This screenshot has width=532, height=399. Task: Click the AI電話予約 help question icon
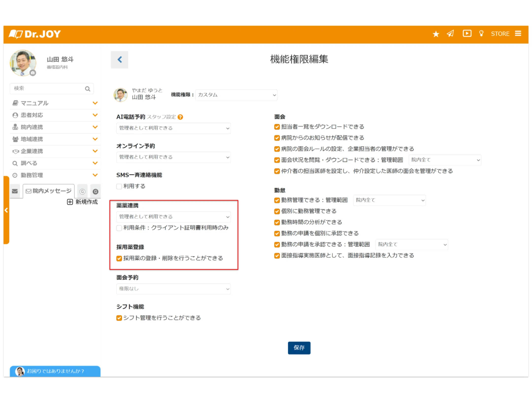click(180, 117)
